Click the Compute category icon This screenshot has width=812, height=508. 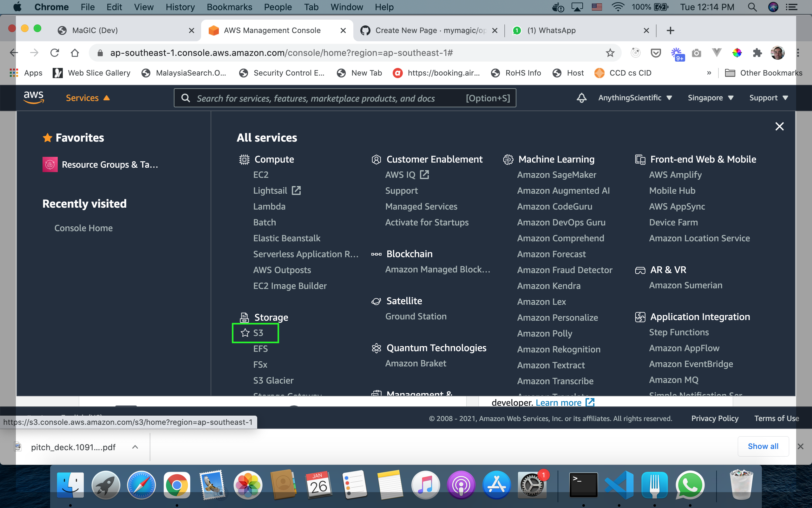tap(244, 159)
